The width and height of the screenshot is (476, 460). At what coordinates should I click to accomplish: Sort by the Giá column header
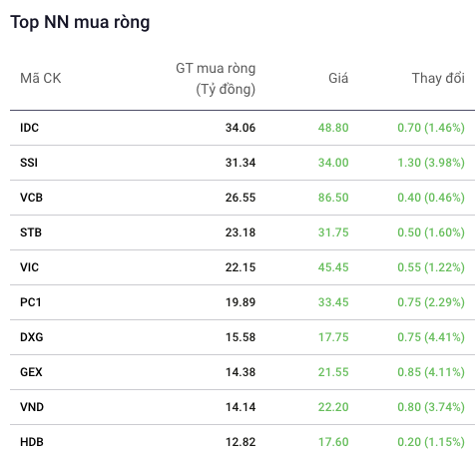coord(338,79)
